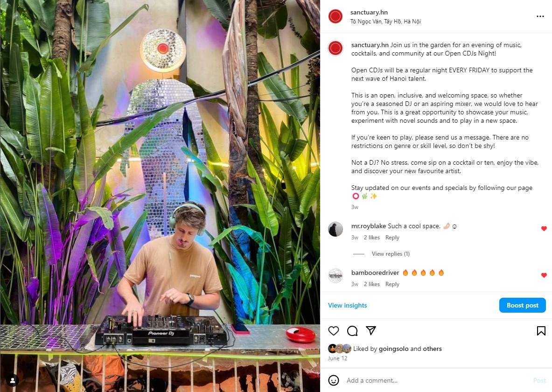Open bambooredriver's profile avatar
Viewport: 552px width, 392px height.
click(335, 275)
